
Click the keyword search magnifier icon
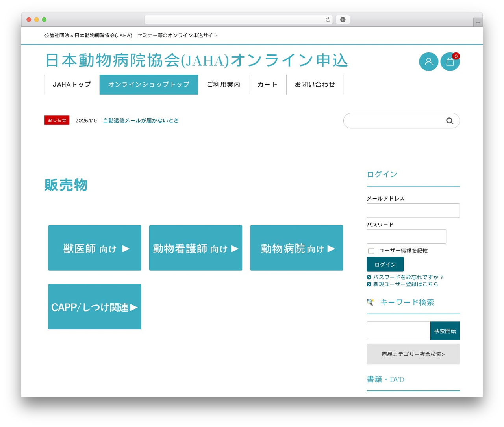[x=370, y=302]
